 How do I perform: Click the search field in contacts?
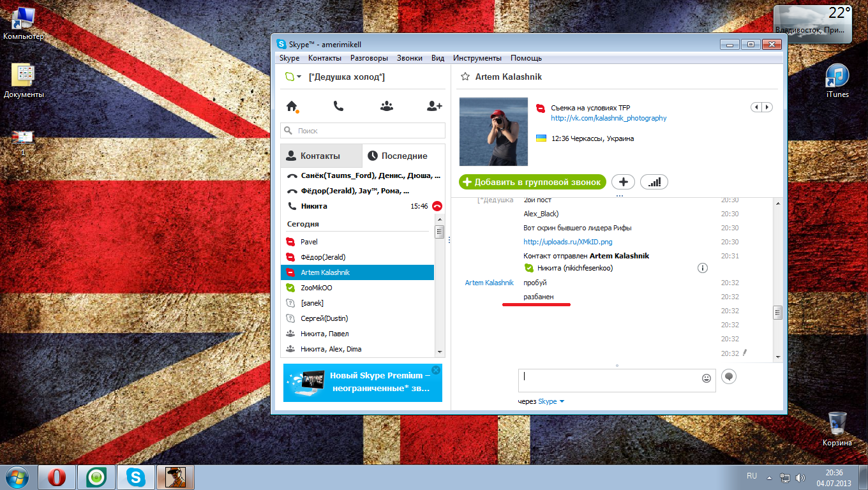point(363,130)
